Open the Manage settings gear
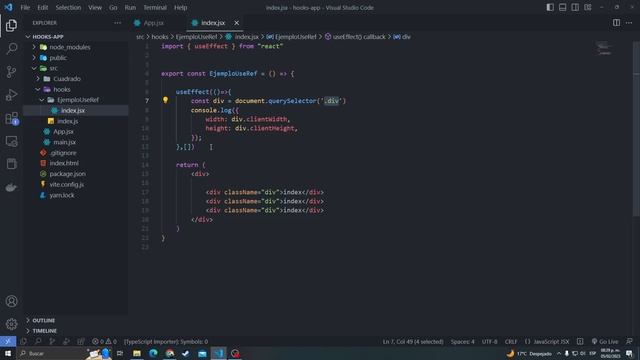This screenshot has width=640, height=360. pos(11,324)
